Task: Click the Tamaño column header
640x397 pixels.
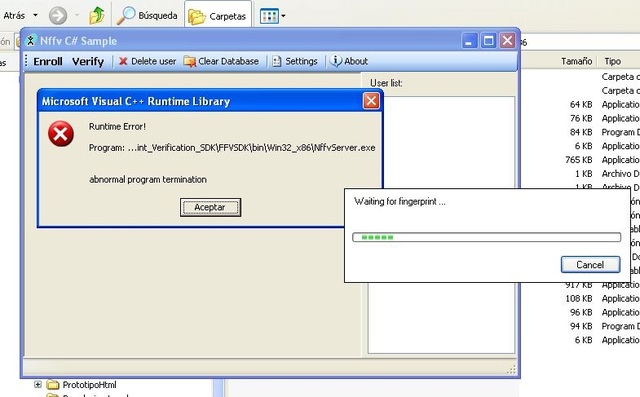Action: [576, 61]
